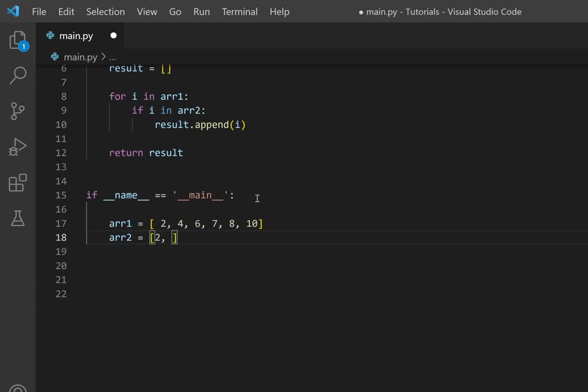Open the Run and Debug view

click(18, 147)
